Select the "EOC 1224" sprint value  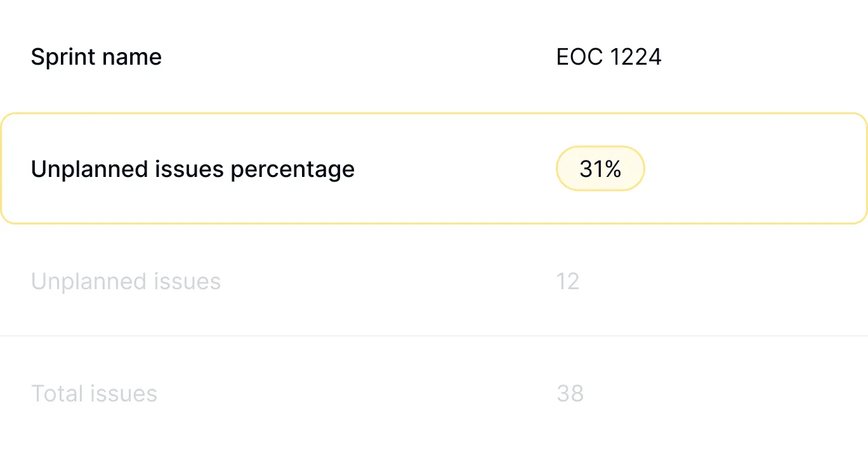(608, 57)
